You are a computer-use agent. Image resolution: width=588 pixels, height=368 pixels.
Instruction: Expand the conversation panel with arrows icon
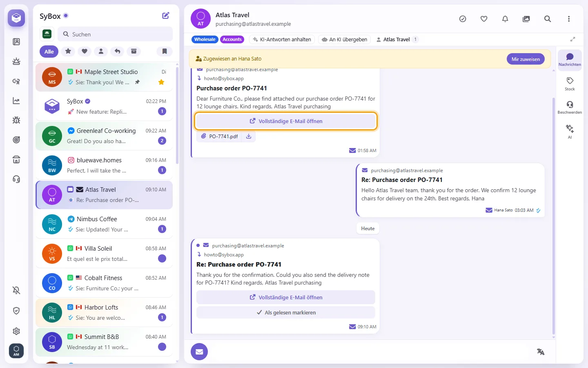click(573, 39)
